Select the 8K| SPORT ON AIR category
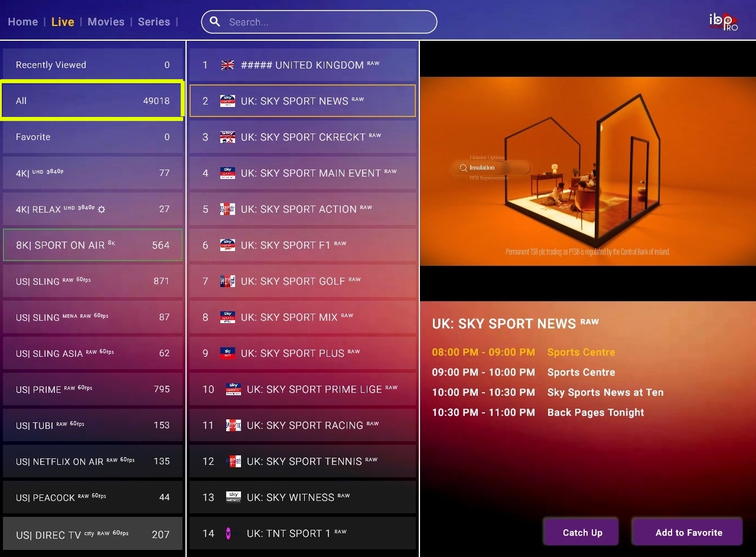Screen dimensions: 756x557 [x=92, y=245]
